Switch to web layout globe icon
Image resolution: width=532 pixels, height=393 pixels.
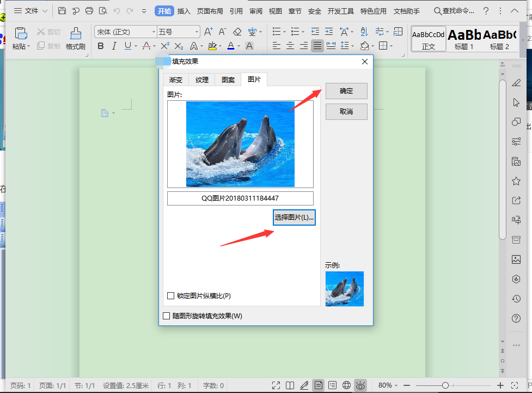pos(346,385)
